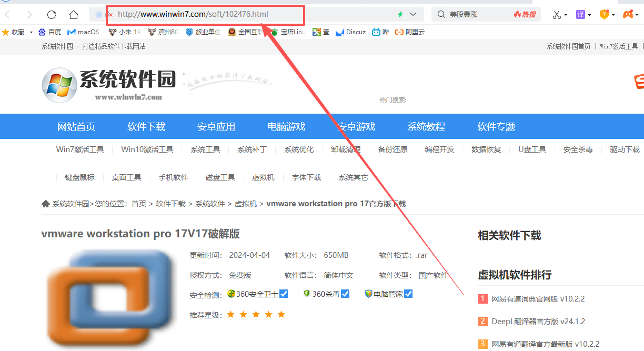Open the 百度 bookmark
Image resolution: width=644 pixels, height=351 pixels.
(x=49, y=32)
